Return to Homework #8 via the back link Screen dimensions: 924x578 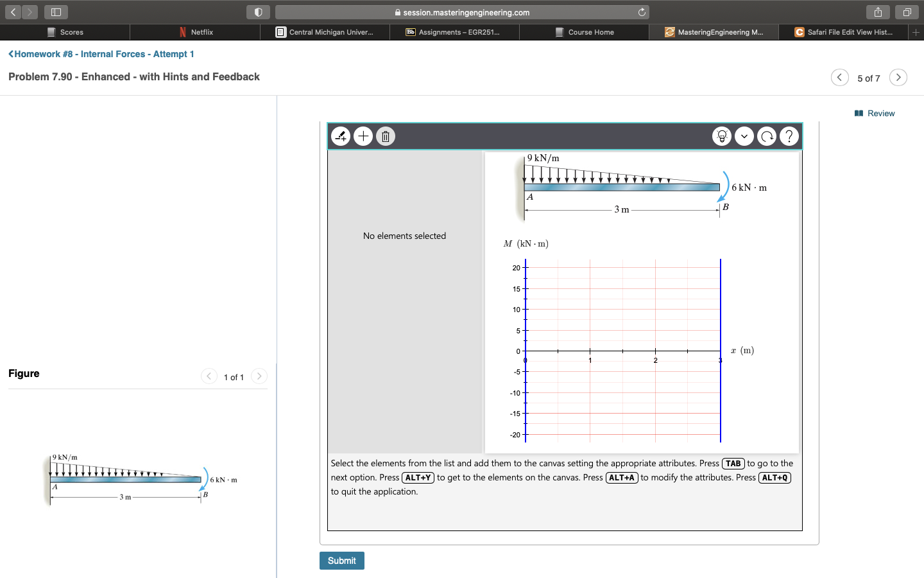[x=101, y=54]
